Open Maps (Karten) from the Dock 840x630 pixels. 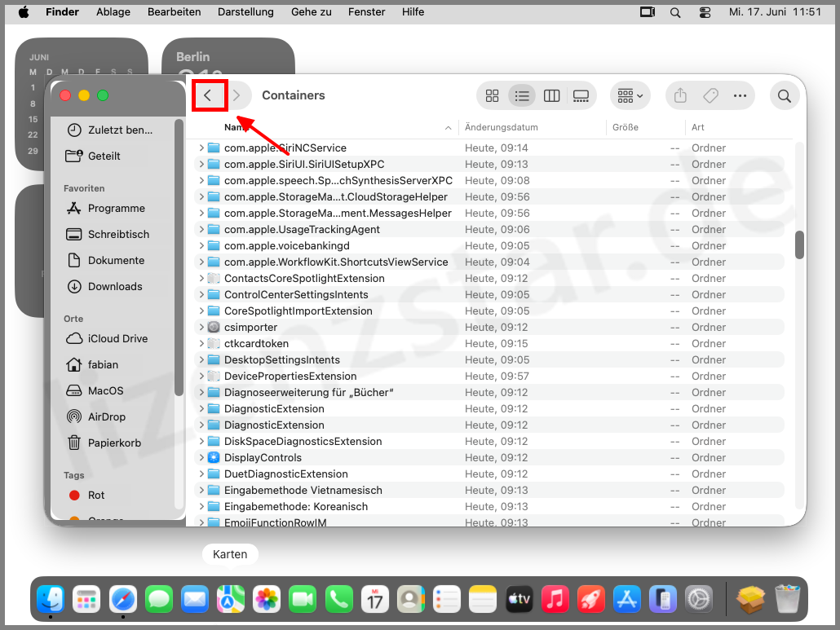[230, 599]
